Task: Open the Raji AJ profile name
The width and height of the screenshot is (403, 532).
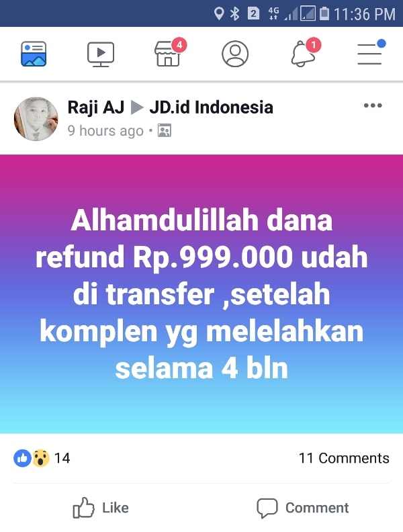Action: pyautogui.click(x=95, y=107)
